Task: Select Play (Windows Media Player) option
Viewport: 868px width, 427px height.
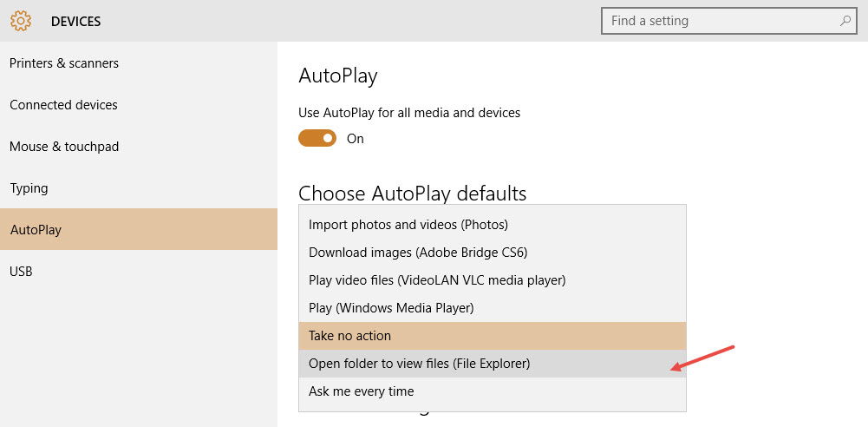Action: 493,308
